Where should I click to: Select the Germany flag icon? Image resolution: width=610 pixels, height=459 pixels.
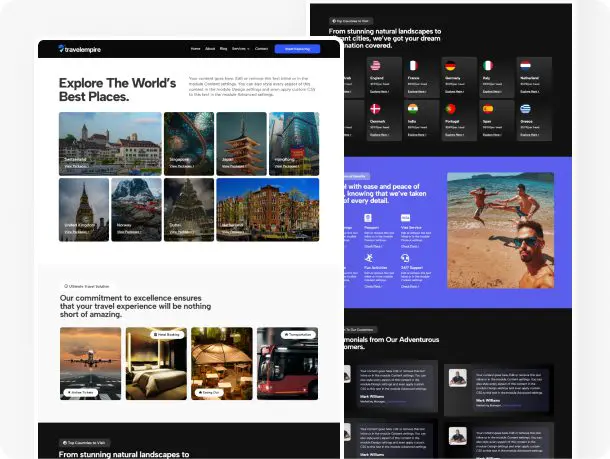[x=450, y=65]
